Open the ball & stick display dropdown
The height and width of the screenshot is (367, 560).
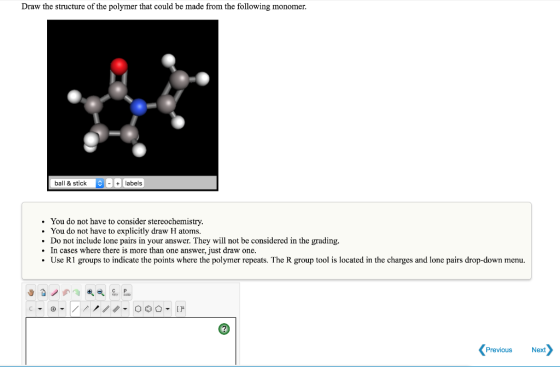77,183
